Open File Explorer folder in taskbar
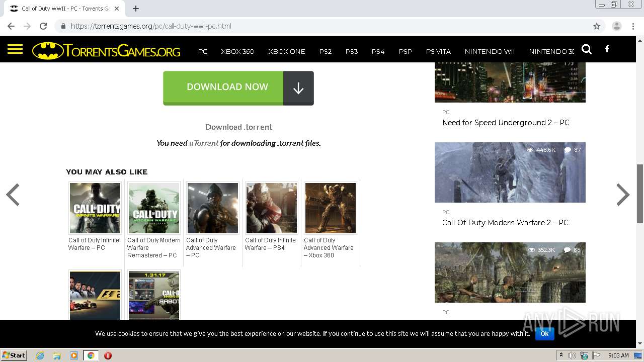Image resolution: width=644 pixels, height=362 pixels. tap(57, 355)
